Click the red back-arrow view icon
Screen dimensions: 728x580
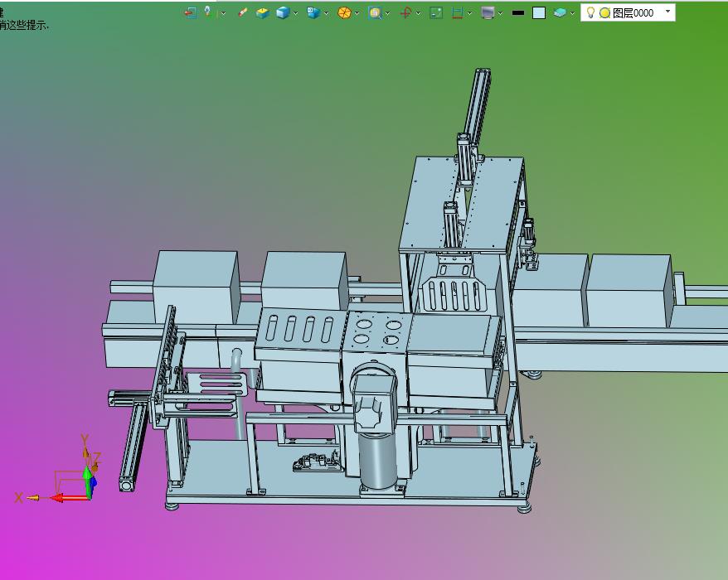[189, 12]
